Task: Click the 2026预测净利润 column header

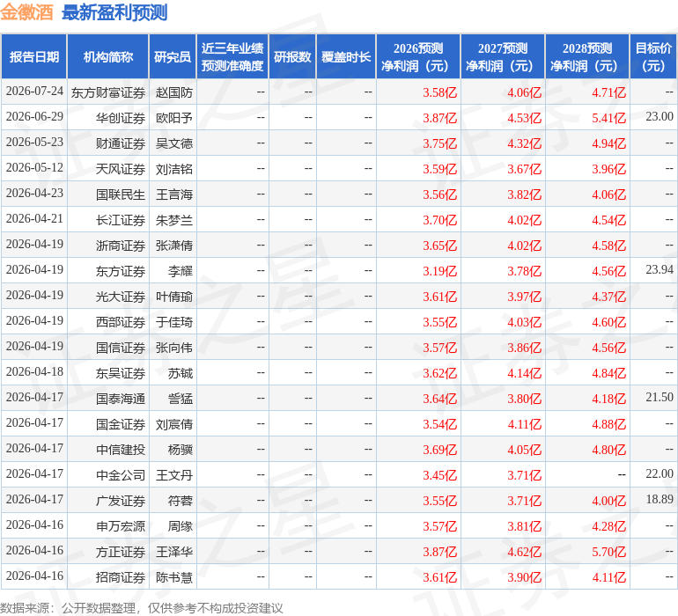Action: tap(418, 56)
